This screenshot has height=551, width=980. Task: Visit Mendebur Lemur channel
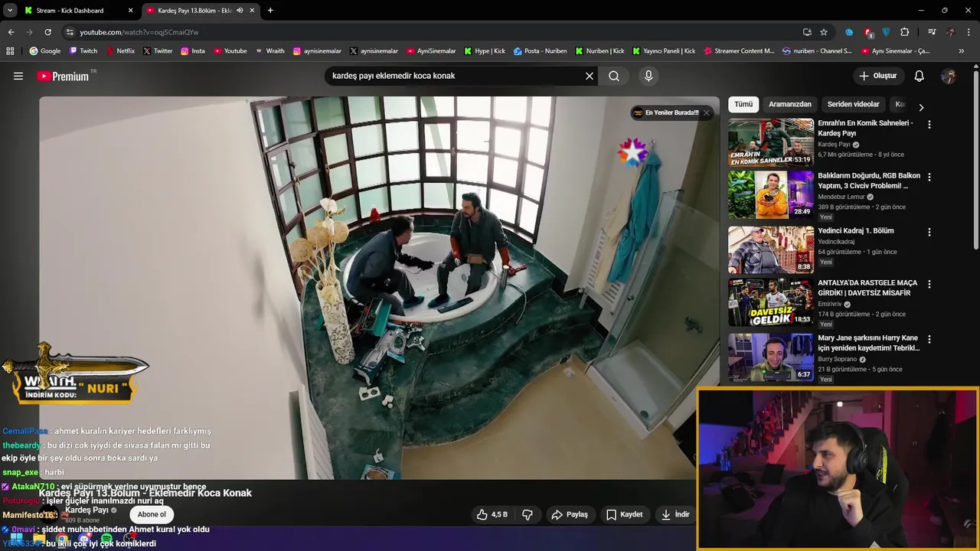(841, 197)
